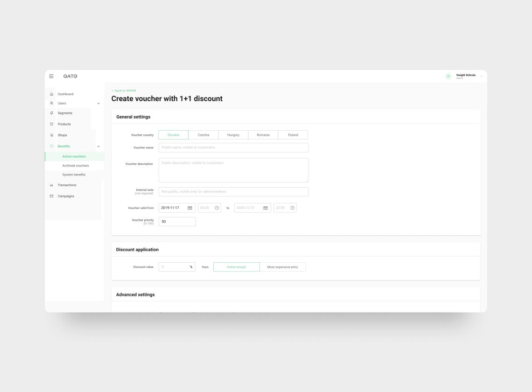
Task: Click the Campaigns envelope icon
Action: [x=52, y=196]
